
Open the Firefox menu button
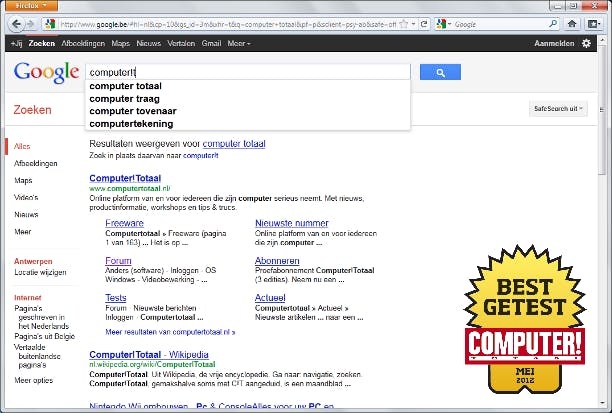point(30,5)
